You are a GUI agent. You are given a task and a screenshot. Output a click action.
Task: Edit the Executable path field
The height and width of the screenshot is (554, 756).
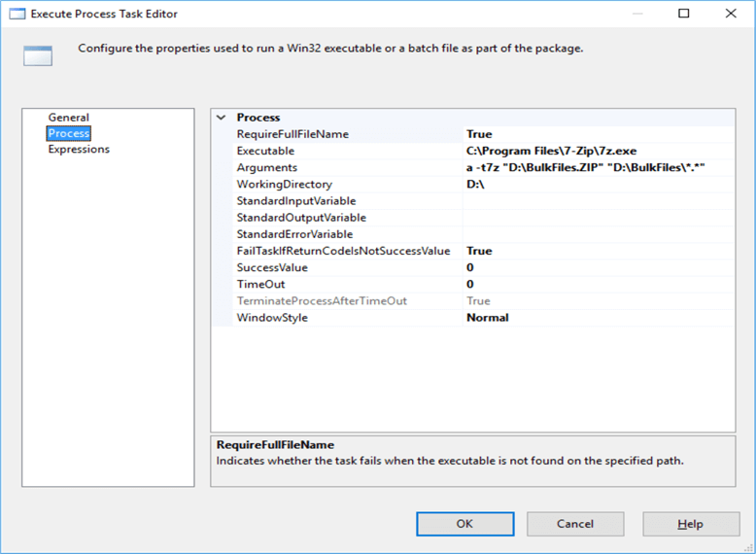598,151
